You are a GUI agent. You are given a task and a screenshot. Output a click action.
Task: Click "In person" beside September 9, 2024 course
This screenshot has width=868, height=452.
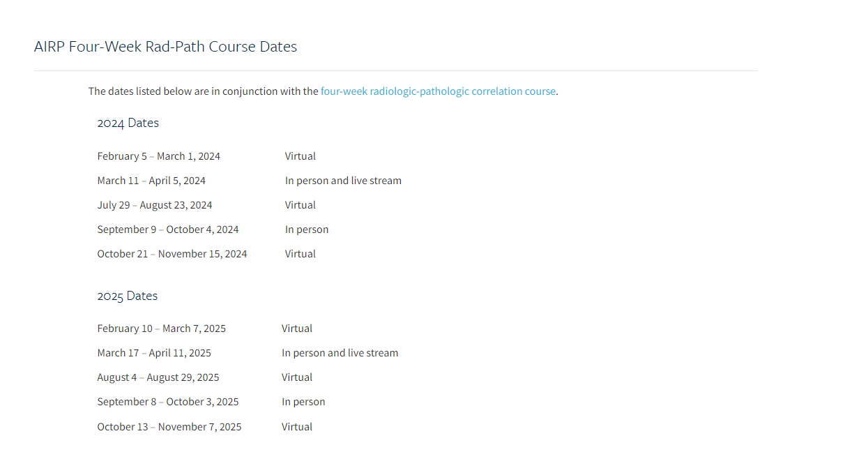(307, 229)
